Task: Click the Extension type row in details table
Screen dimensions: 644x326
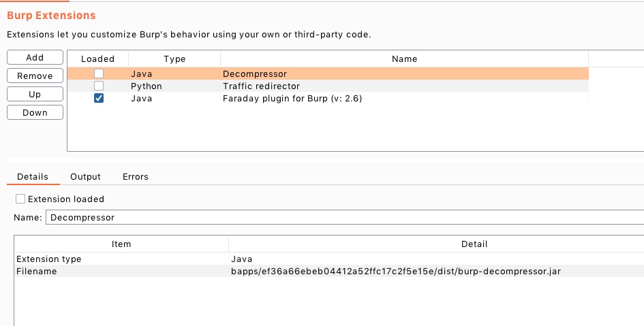Action: tap(329, 259)
